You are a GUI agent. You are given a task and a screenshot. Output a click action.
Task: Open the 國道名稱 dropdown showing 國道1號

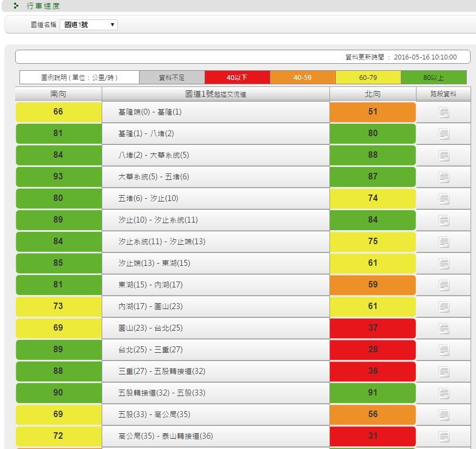[89, 25]
